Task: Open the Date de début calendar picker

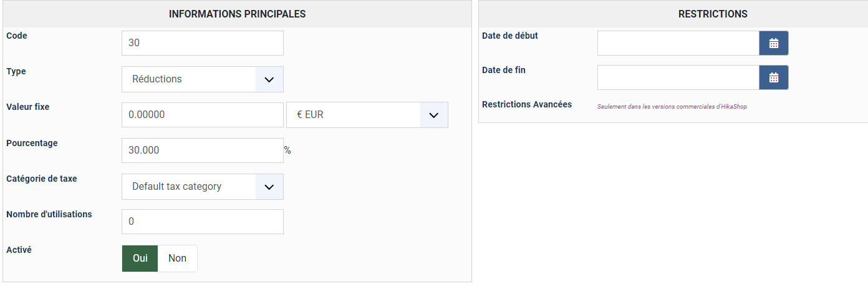Action: click(x=773, y=43)
